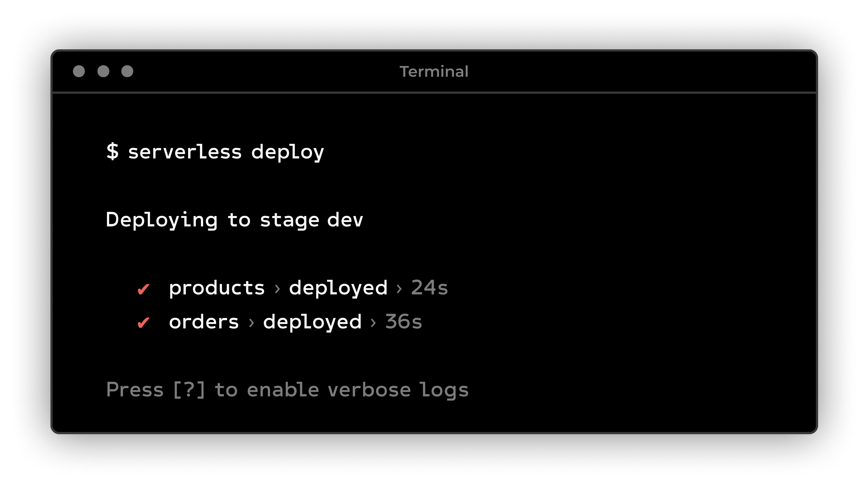Click the red checkmark beside products

pos(144,289)
